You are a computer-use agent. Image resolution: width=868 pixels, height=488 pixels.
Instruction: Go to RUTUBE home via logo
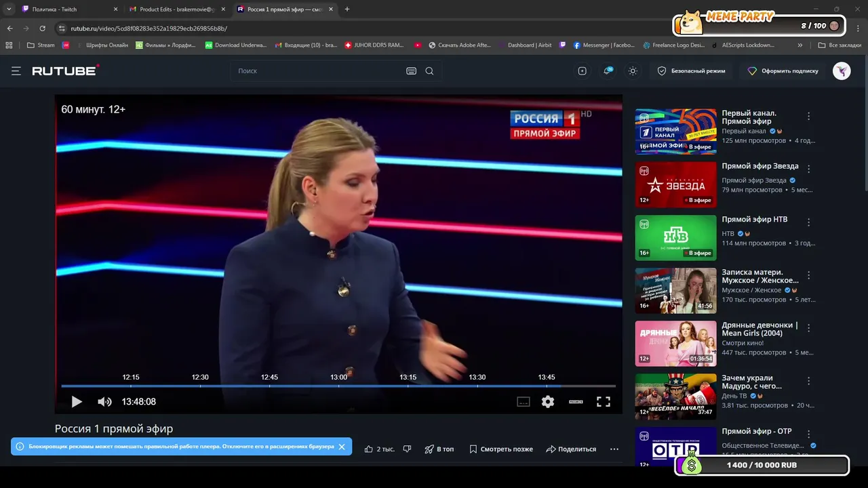pyautogui.click(x=66, y=70)
